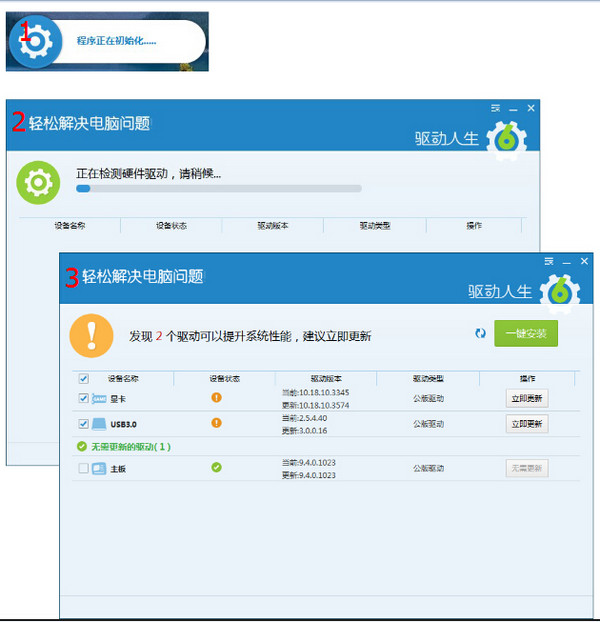The width and height of the screenshot is (600, 622).
Task: Click the green 一键安装 button
Action: 526,333
